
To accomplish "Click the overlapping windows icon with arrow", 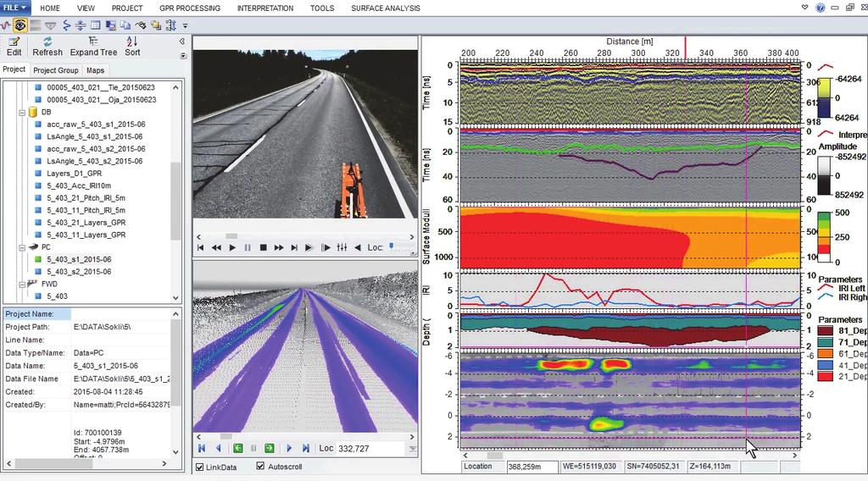I will (x=110, y=25).
